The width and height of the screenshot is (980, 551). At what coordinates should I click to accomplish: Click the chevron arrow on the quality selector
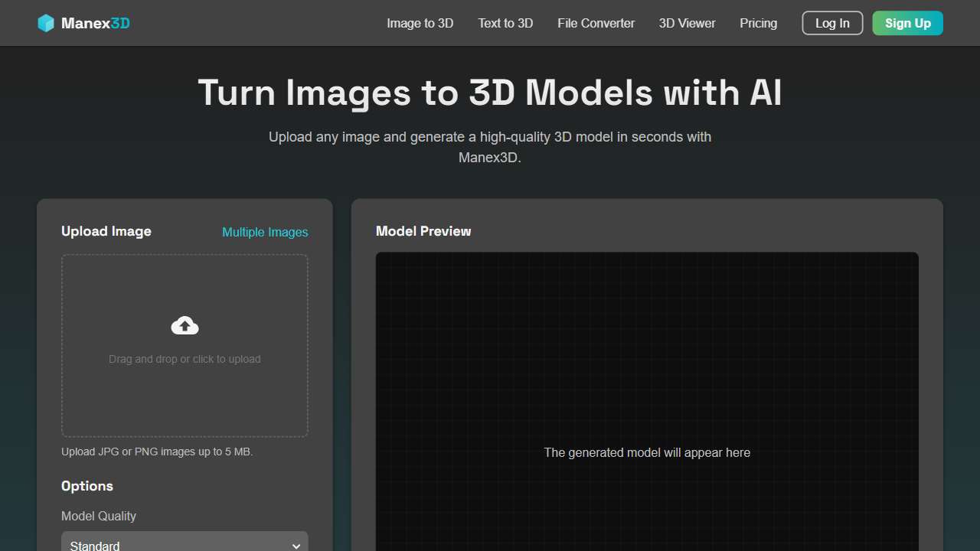tap(296, 546)
